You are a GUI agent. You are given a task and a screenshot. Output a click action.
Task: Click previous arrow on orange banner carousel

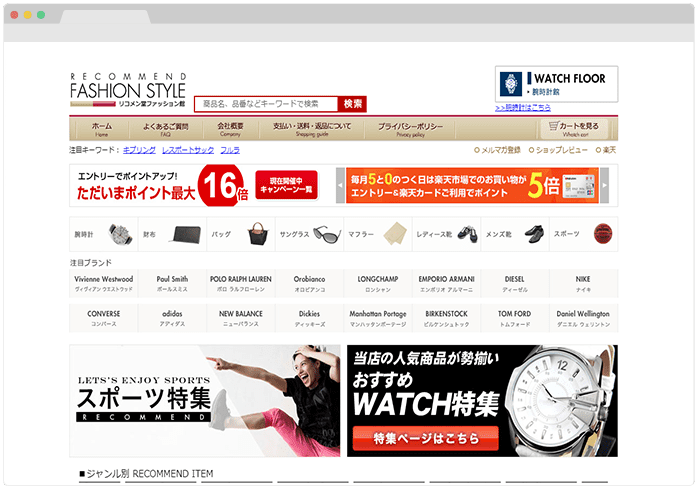(x=340, y=186)
